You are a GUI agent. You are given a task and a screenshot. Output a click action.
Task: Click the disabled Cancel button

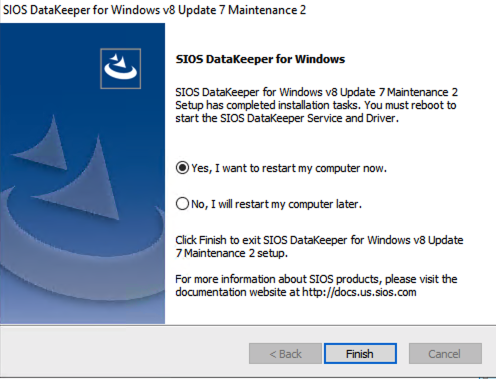(x=445, y=353)
